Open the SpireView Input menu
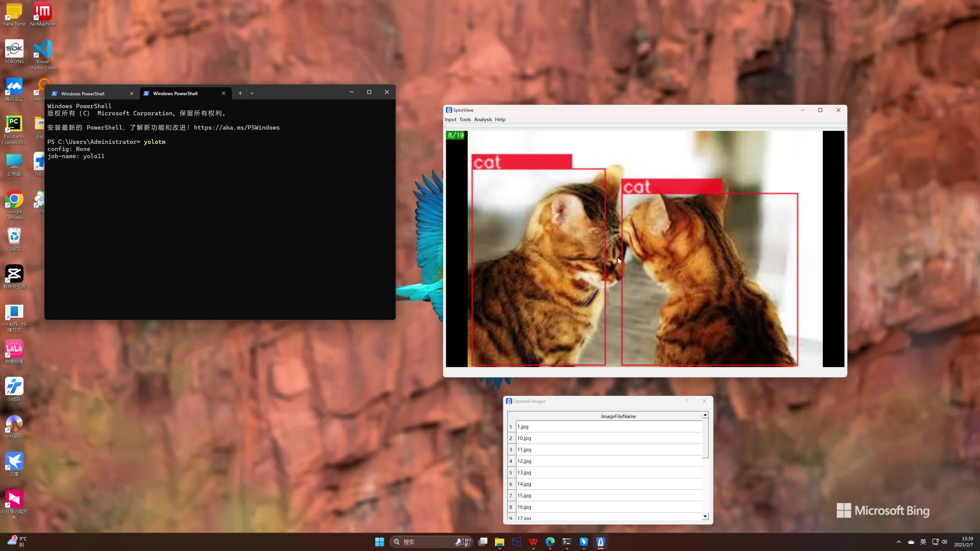The height and width of the screenshot is (551, 980). (450, 119)
